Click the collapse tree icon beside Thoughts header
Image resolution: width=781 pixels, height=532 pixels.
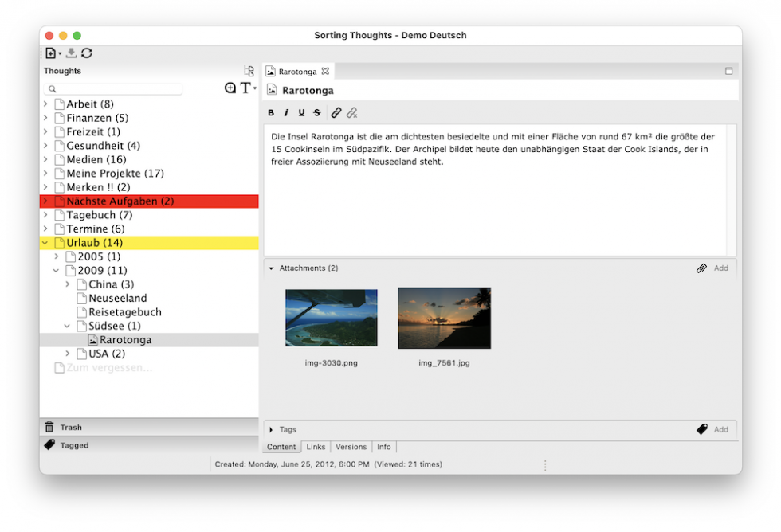[249, 71]
